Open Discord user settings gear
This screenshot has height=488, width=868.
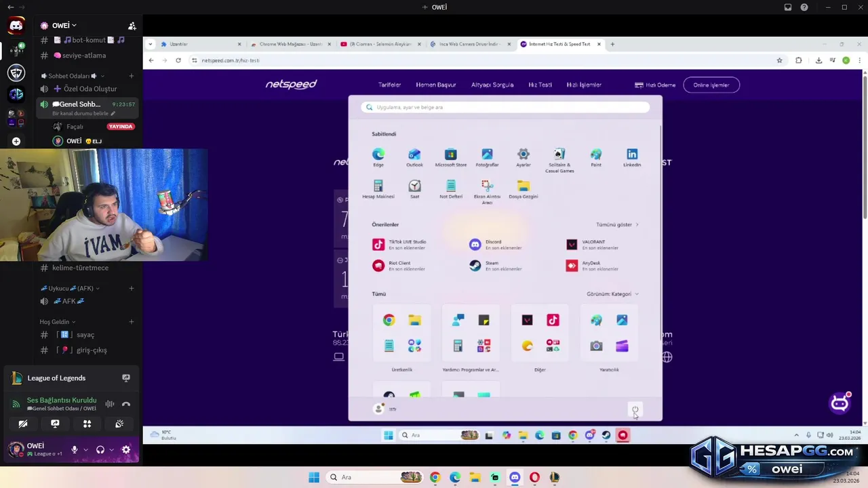pyautogui.click(x=125, y=449)
